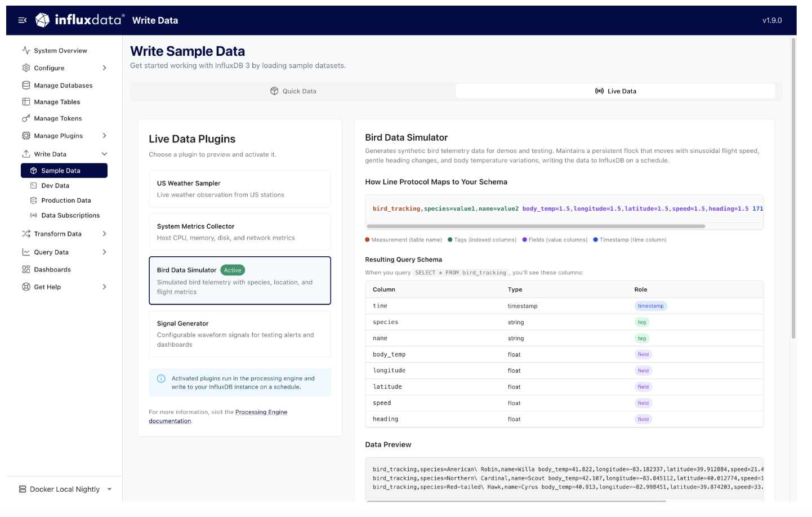The width and height of the screenshot is (812, 517).
Task: Click the Transform Data shuffle icon
Action: tap(26, 234)
